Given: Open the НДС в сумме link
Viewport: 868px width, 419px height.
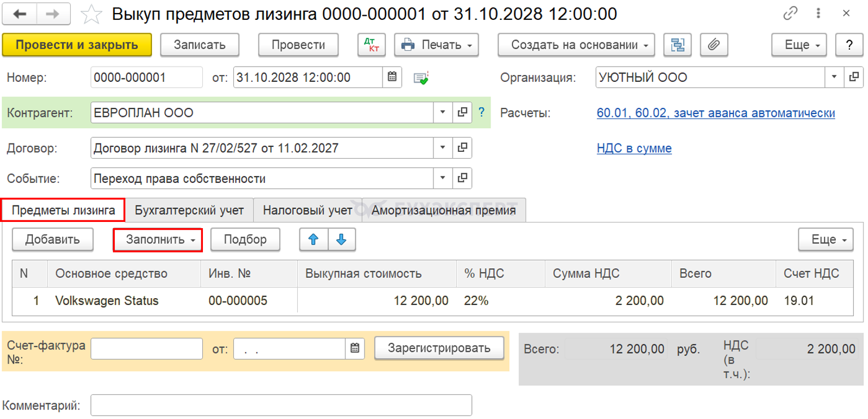Looking at the screenshot, I should (x=634, y=149).
